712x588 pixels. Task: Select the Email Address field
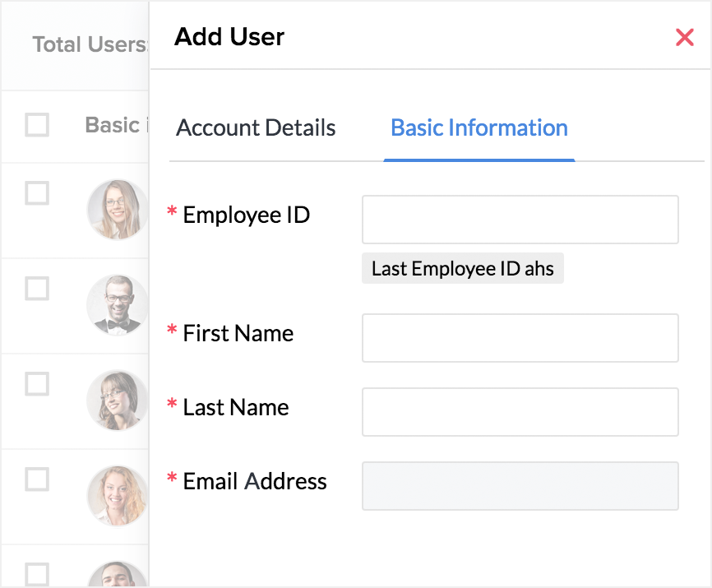[520, 486]
